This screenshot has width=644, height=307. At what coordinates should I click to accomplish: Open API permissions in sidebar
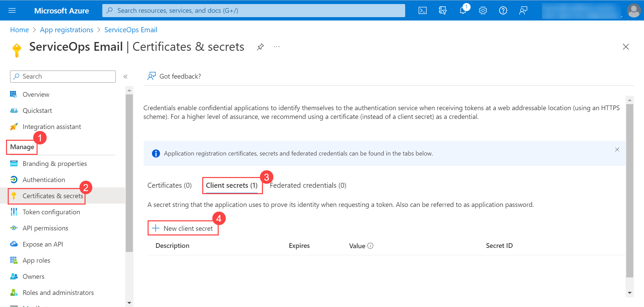tap(45, 228)
